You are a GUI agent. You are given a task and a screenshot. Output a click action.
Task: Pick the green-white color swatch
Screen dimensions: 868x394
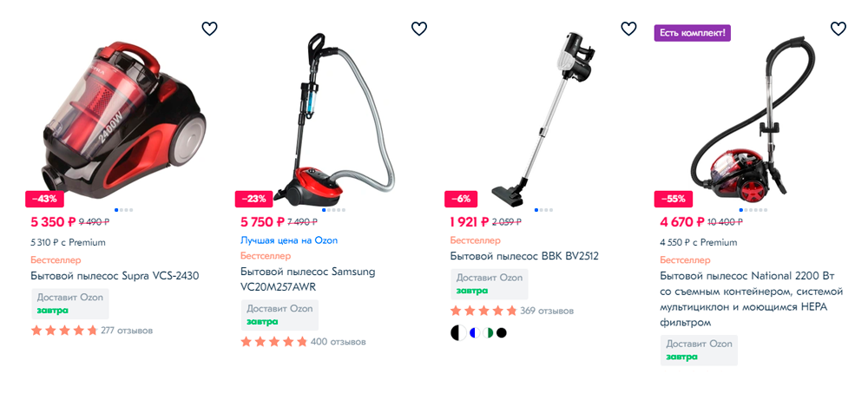click(x=488, y=332)
